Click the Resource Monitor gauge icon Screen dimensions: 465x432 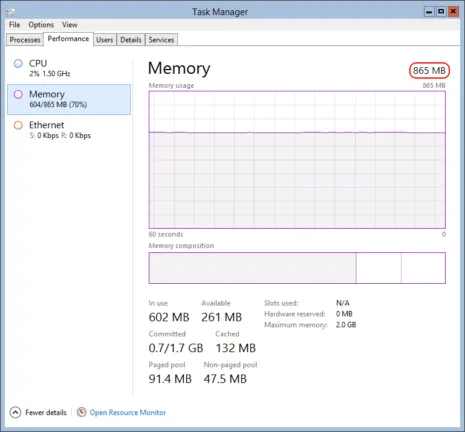(x=81, y=412)
